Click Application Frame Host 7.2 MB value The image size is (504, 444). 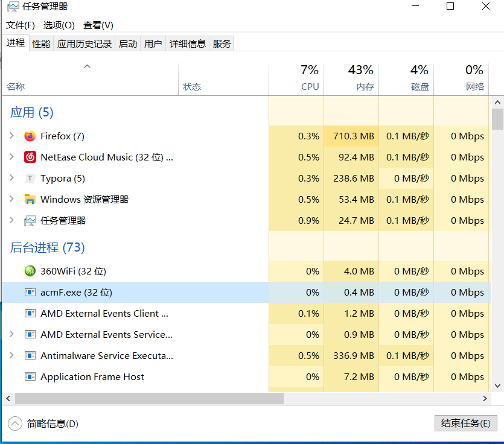359,377
